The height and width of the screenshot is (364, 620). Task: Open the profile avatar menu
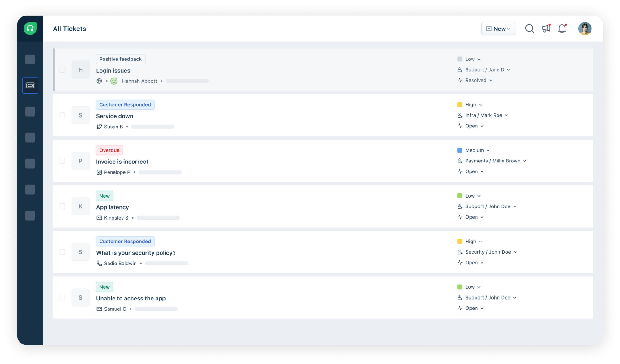[585, 29]
